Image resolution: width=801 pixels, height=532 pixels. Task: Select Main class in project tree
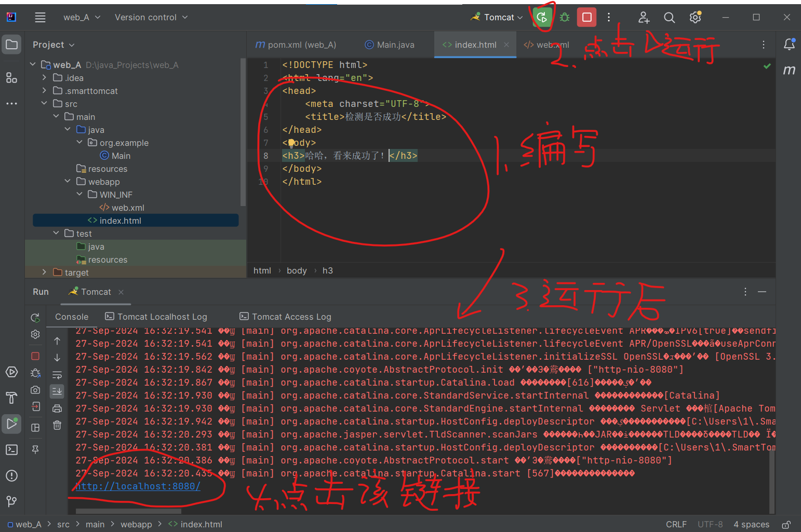point(121,156)
